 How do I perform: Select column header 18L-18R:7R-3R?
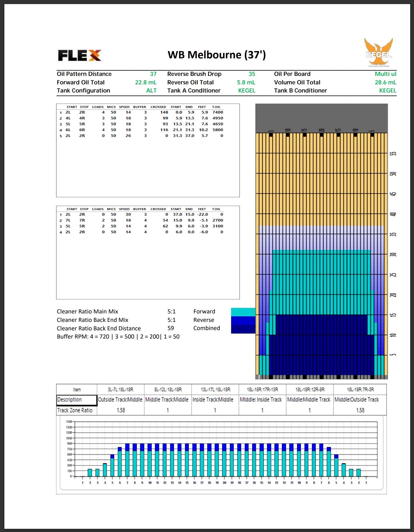coord(360,390)
